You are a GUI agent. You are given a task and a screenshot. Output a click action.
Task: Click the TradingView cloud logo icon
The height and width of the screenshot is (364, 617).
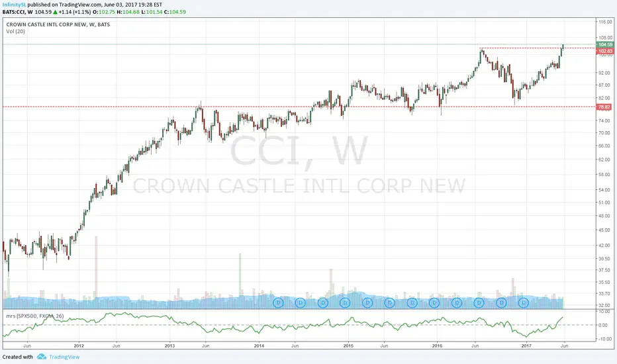tap(41, 357)
